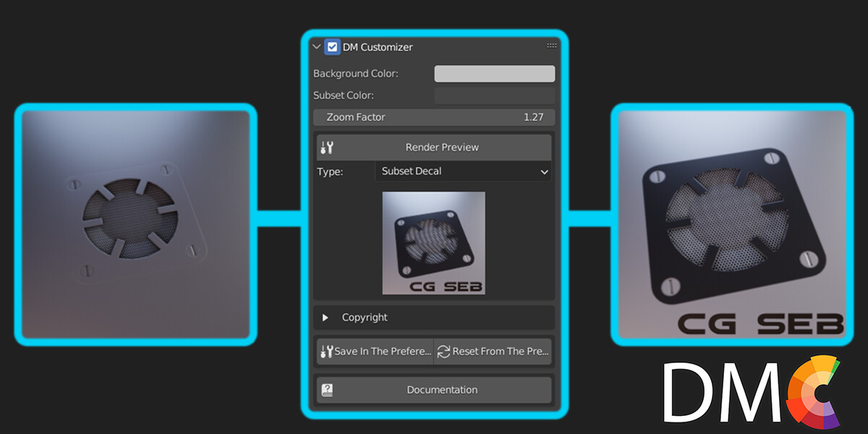Click the DM Customizer panel title
This screenshot has width=868, height=434.
pos(378,46)
